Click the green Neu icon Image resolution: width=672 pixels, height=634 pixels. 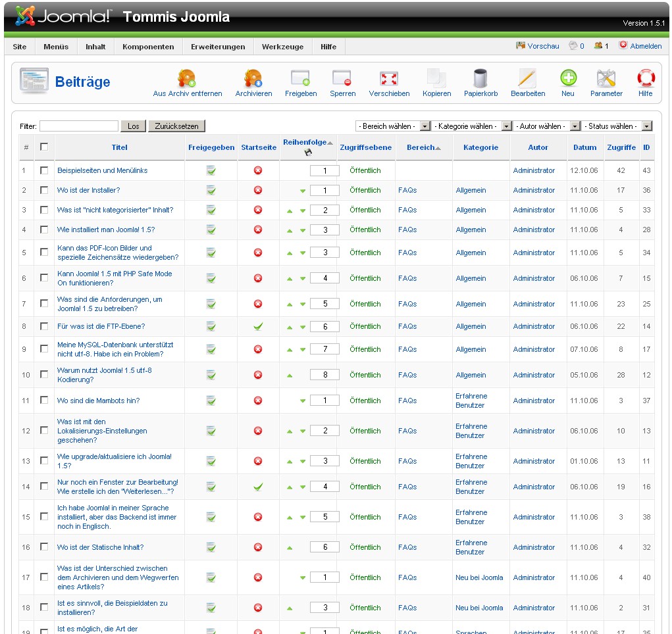tap(568, 80)
